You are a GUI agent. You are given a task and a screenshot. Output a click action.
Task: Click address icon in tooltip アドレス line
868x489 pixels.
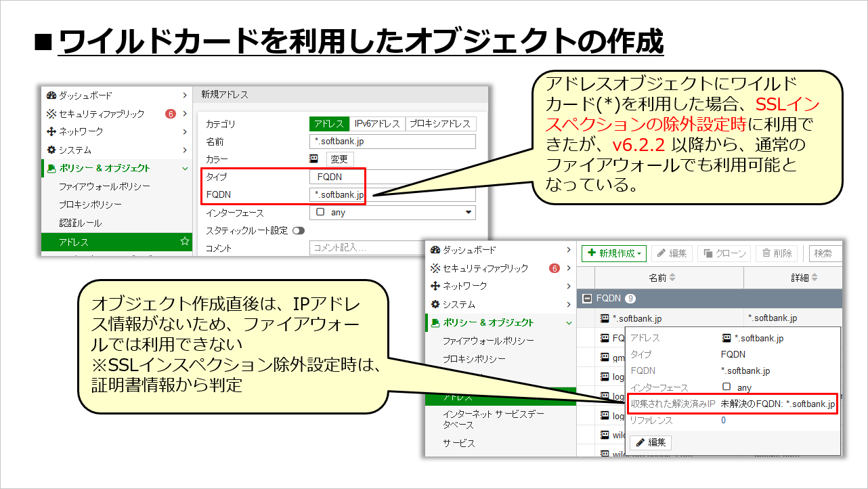point(726,338)
